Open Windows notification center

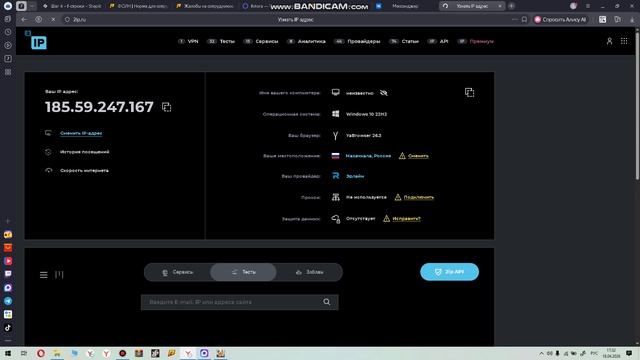(629, 353)
